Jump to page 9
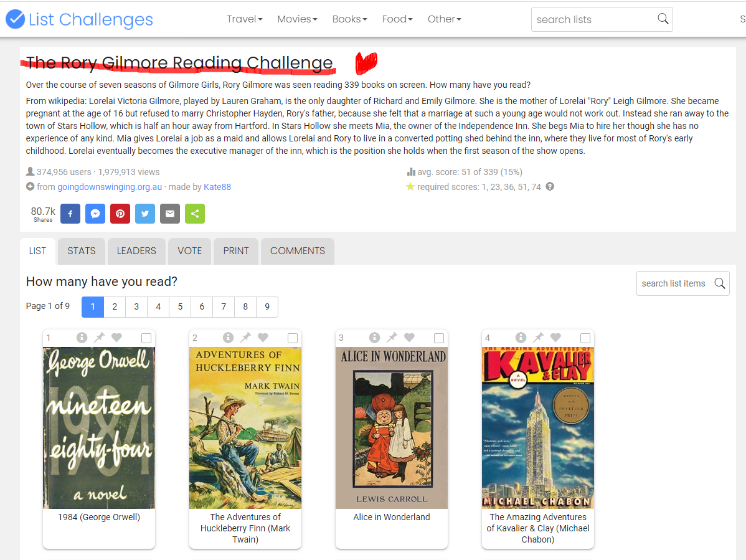Image resolution: width=746 pixels, height=560 pixels. (x=267, y=307)
